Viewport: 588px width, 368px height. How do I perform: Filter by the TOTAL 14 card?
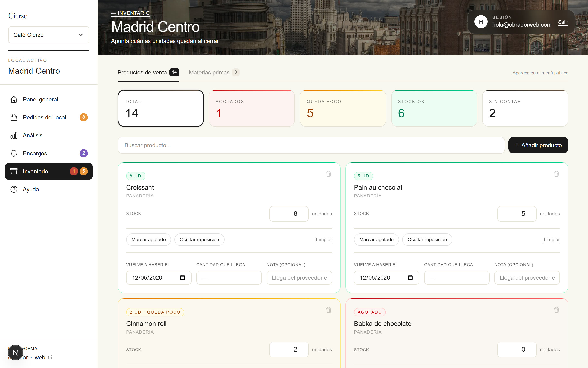pyautogui.click(x=161, y=108)
